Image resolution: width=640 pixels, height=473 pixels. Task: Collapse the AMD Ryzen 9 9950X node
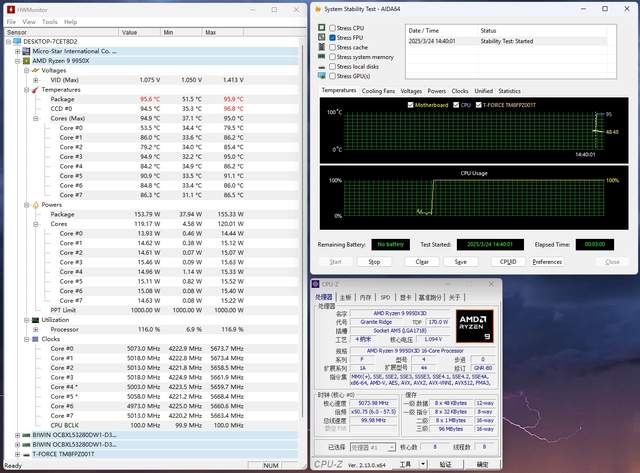(18, 61)
